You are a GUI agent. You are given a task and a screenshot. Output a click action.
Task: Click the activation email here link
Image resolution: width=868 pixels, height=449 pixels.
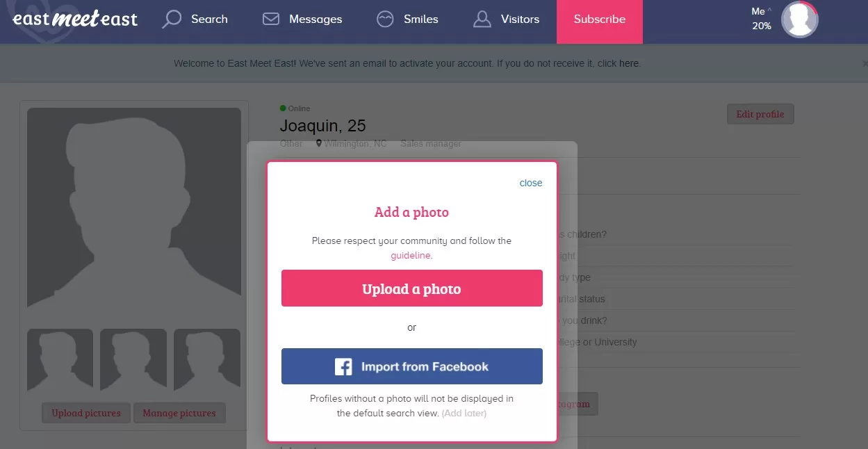pyautogui.click(x=629, y=63)
